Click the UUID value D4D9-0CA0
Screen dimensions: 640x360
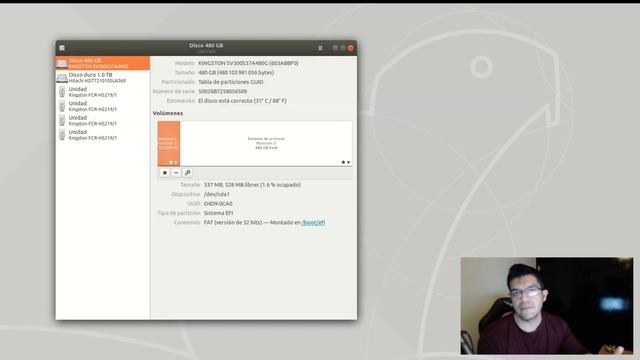(218, 204)
